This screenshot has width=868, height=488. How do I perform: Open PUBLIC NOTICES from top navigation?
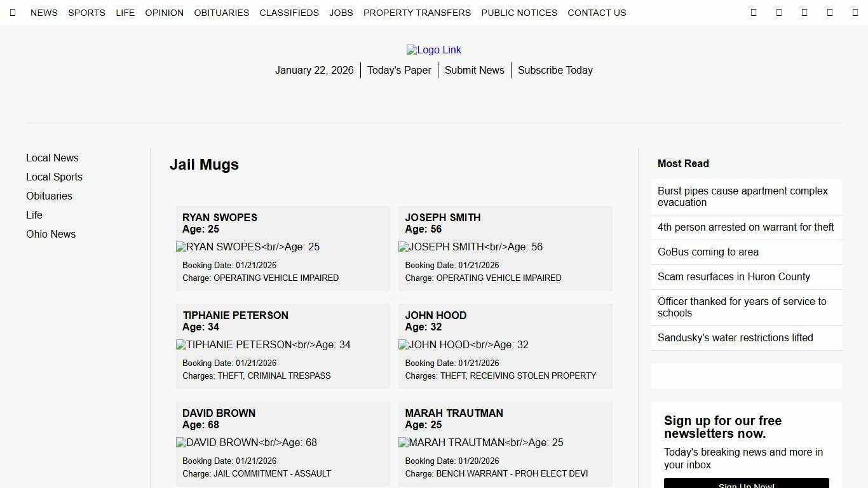pos(519,13)
